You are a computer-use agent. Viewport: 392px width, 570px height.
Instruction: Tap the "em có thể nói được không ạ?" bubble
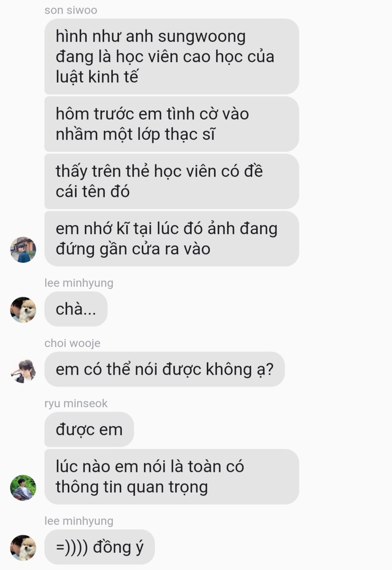tap(164, 369)
